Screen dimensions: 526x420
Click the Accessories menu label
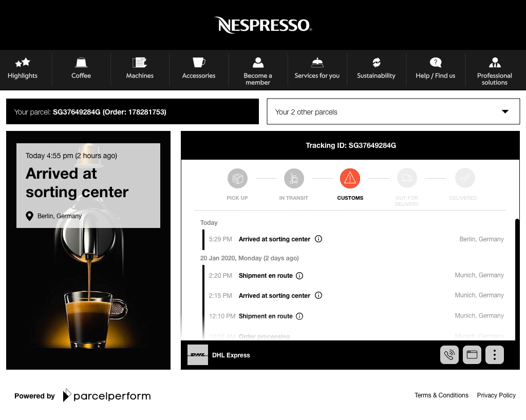click(x=199, y=76)
